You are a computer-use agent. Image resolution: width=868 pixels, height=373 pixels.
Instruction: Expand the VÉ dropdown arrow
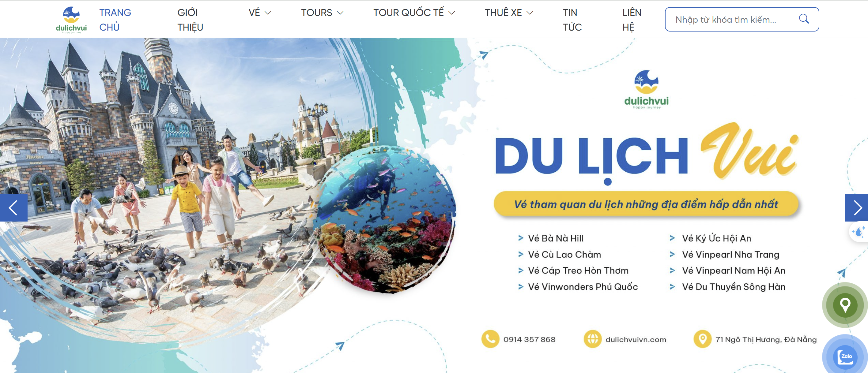tap(268, 13)
